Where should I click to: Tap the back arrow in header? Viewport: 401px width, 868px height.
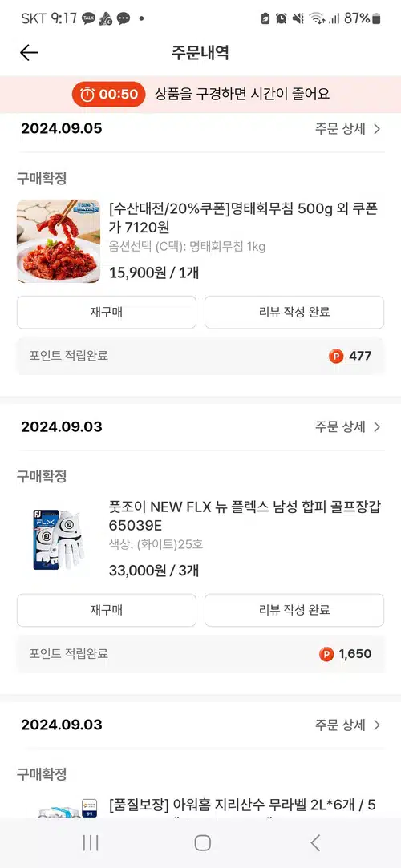(x=30, y=53)
